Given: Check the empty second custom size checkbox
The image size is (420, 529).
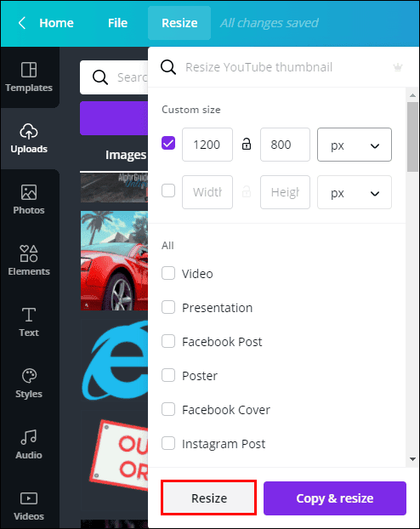Looking at the screenshot, I should pos(168,191).
